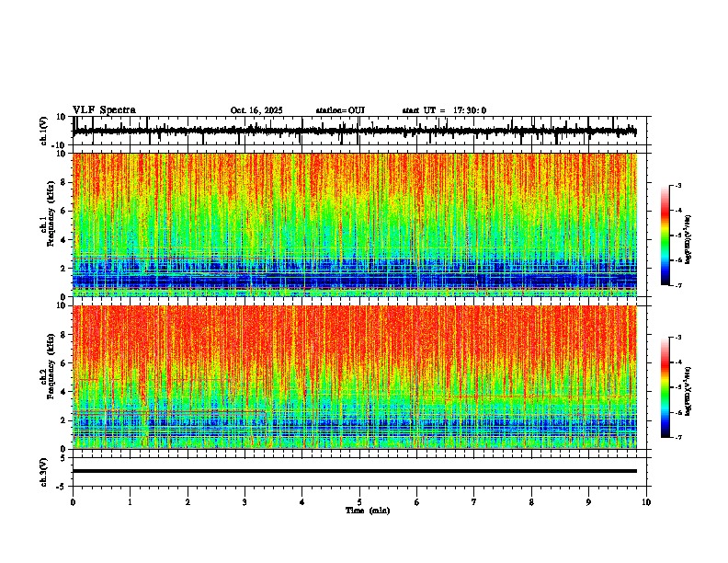Screen dimensions: 728x563
Task: Click time axis tick label '5'
Action: tap(359, 502)
